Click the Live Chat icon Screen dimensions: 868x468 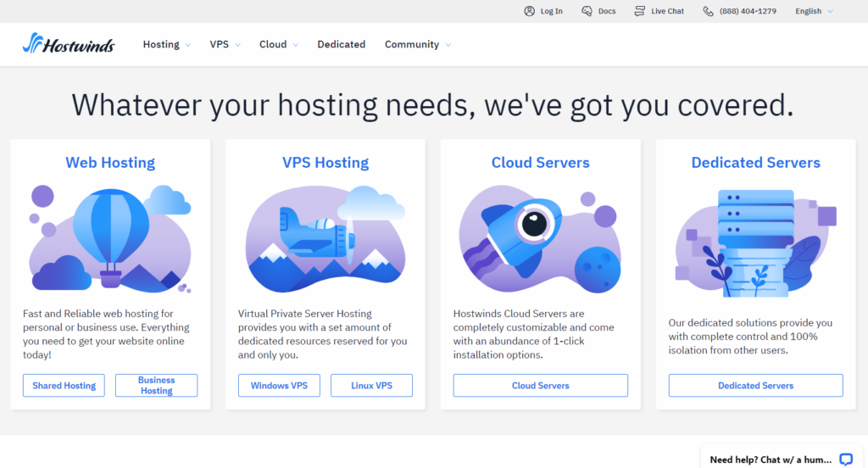click(639, 11)
